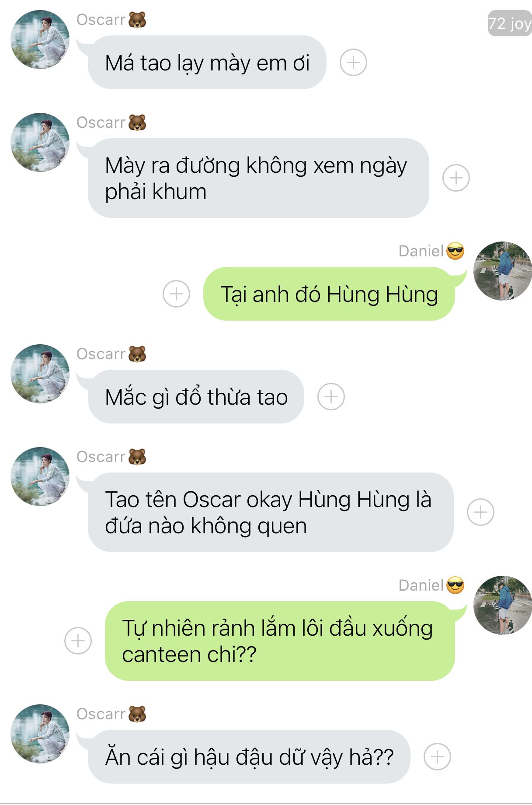Select the "Ăn cái gì hậu đậu dữ vậy" bubble
Viewport: 532px width, 805px height.
249,756
